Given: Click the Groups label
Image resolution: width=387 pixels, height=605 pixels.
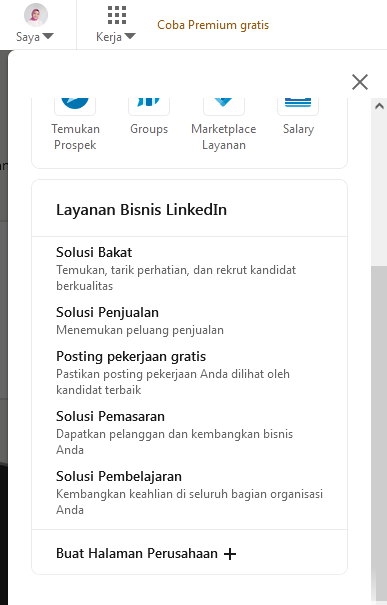Looking at the screenshot, I should coord(149,129).
